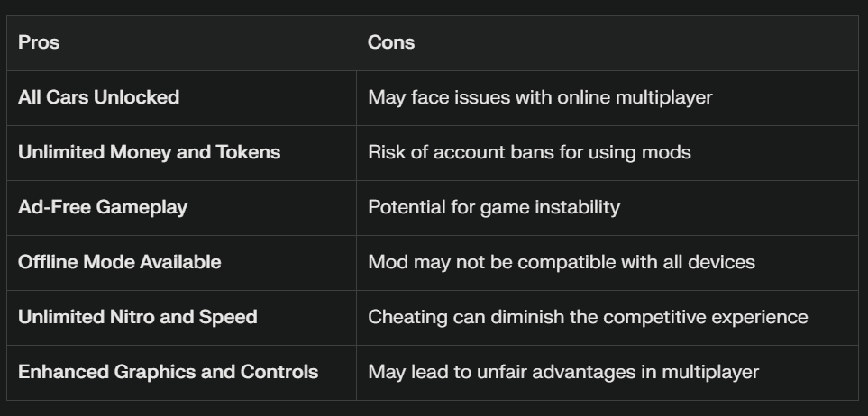Click the Potential for game instability text
The width and height of the screenshot is (868, 416).
tap(494, 207)
